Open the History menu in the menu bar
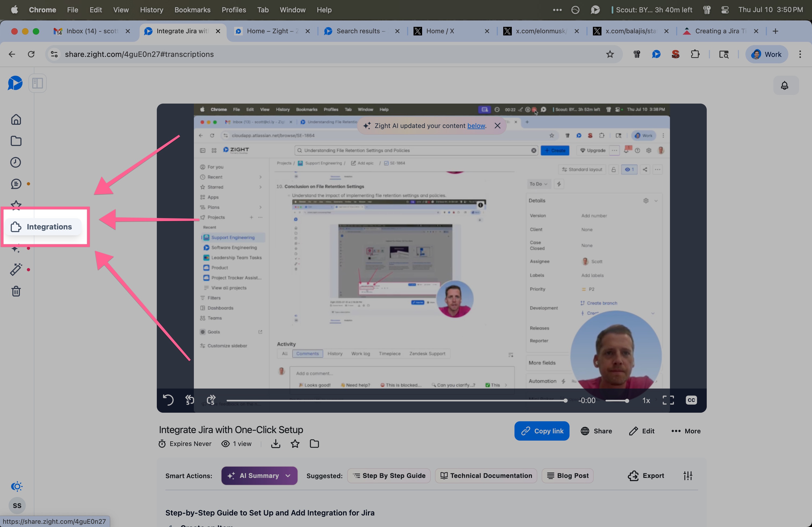Viewport: 812px width, 527px height. [151, 10]
